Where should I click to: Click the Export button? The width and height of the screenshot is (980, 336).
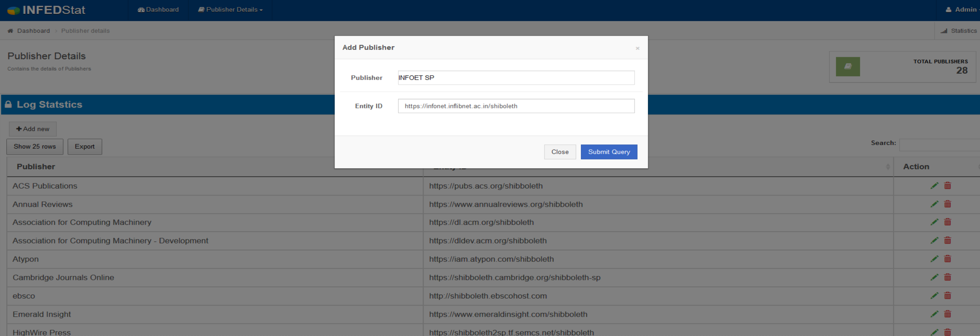click(85, 146)
